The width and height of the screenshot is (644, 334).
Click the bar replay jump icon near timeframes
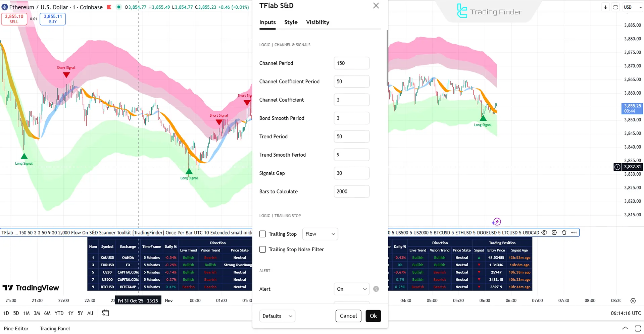[x=105, y=313]
